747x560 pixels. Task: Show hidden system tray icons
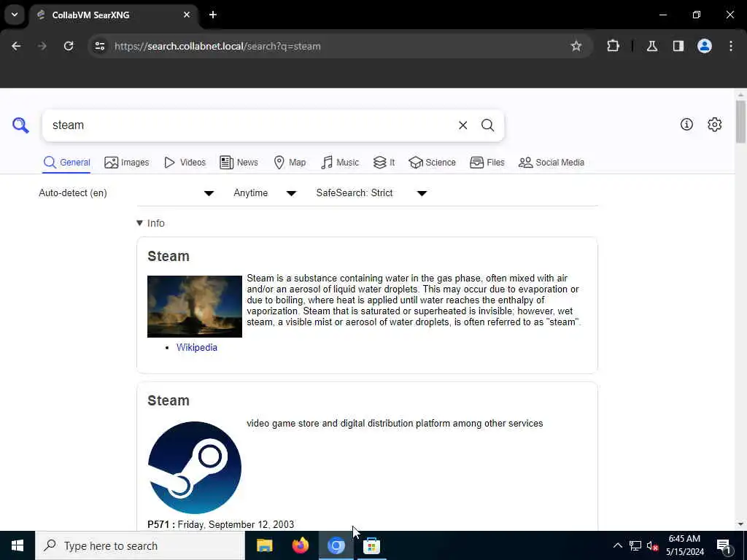[617, 545]
